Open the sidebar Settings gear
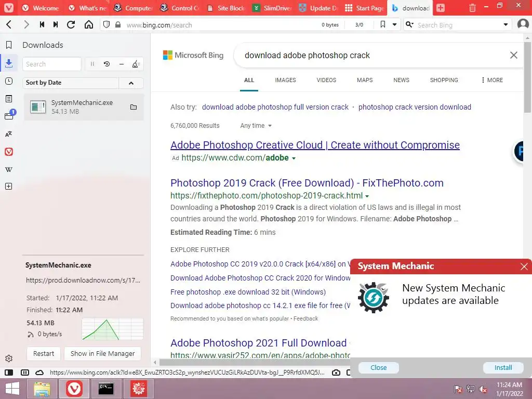 [9, 358]
